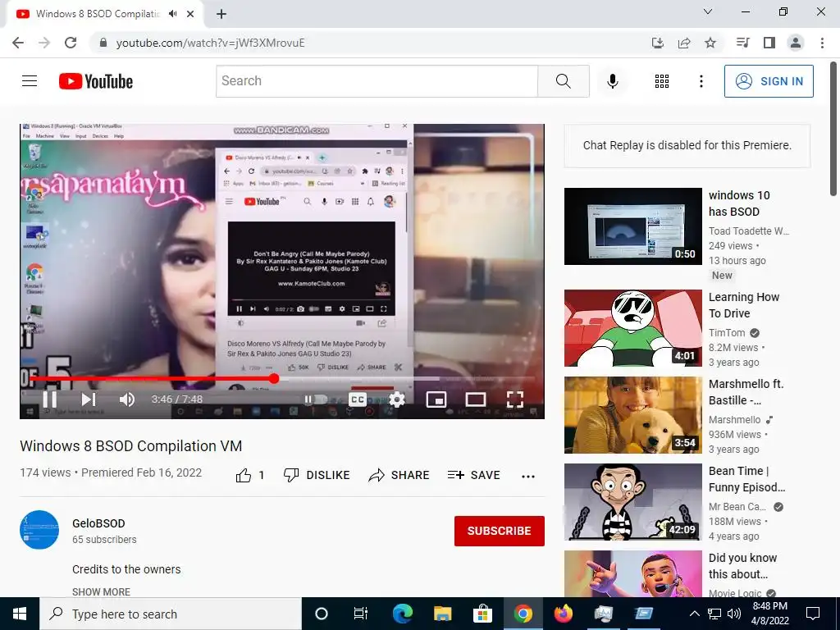This screenshot has width=840, height=630.
Task: Pause the video
Action: (x=50, y=399)
